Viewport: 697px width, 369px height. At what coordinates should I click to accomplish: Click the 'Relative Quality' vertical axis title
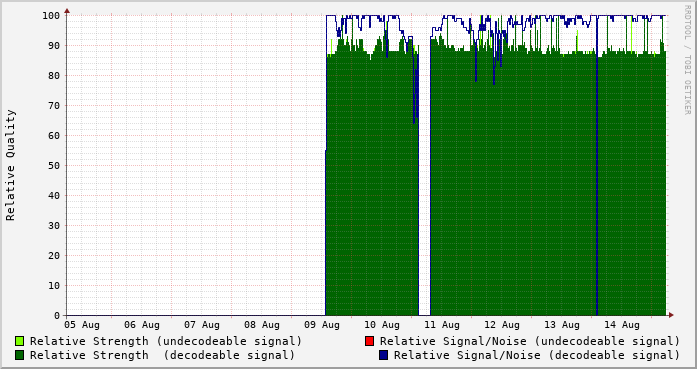click(10, 165)
